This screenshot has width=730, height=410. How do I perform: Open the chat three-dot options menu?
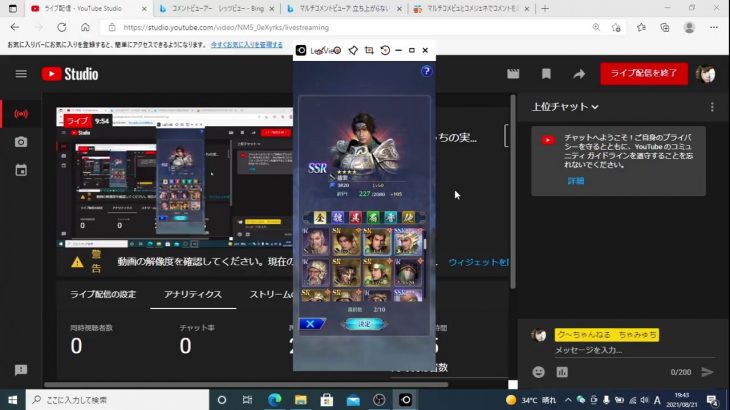[712, 107]
